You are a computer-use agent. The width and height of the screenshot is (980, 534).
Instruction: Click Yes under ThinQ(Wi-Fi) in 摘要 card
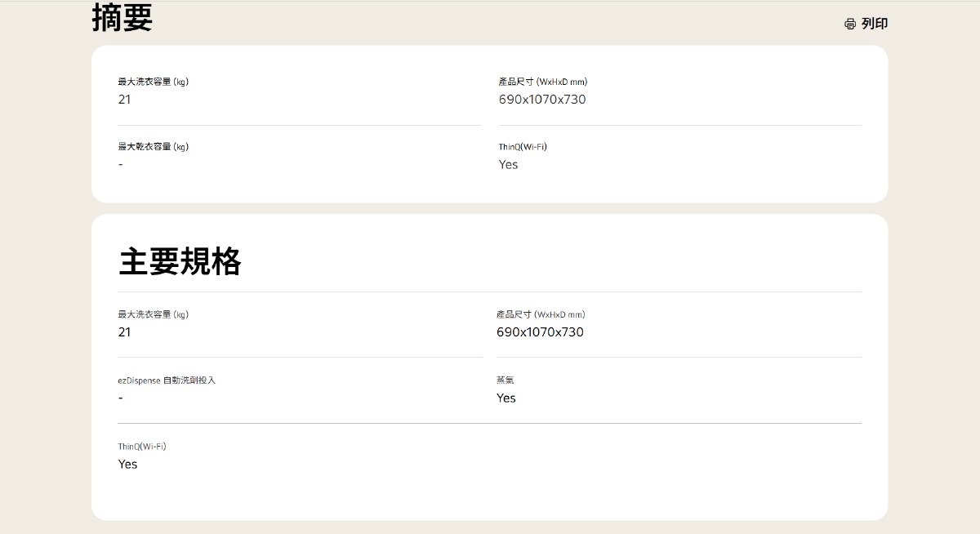[x=508, y=164]
